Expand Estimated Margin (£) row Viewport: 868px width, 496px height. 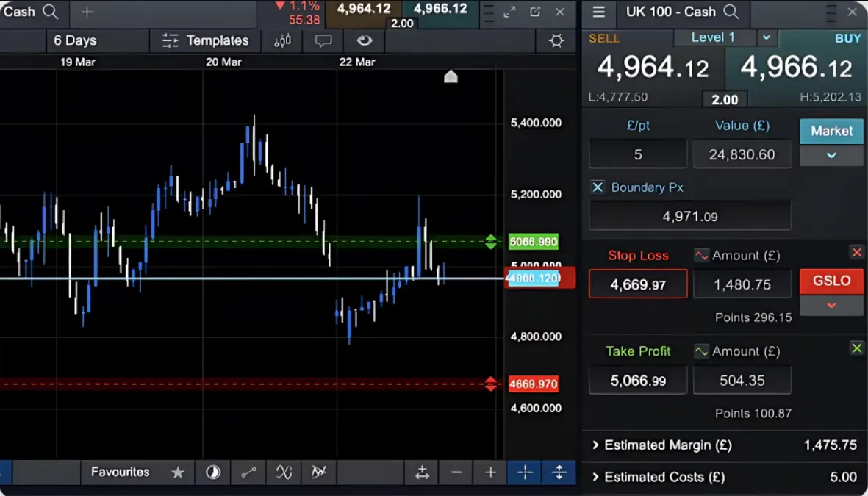click(725, 445)
